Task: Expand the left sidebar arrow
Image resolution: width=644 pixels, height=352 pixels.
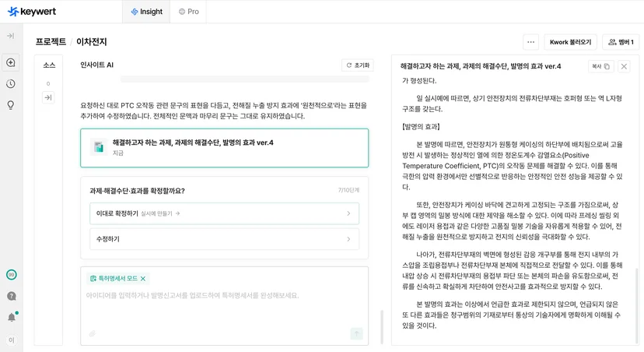Action: click(11, 36)
